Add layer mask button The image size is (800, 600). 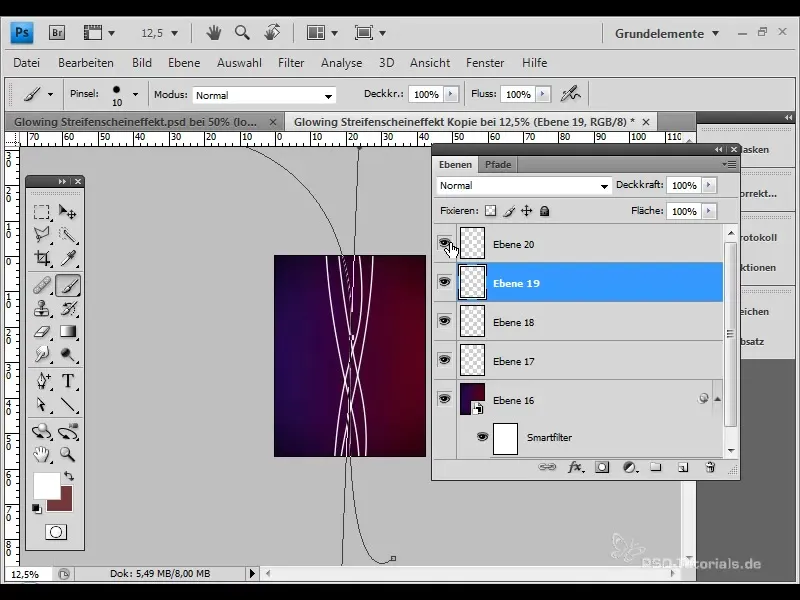(602, 467)
